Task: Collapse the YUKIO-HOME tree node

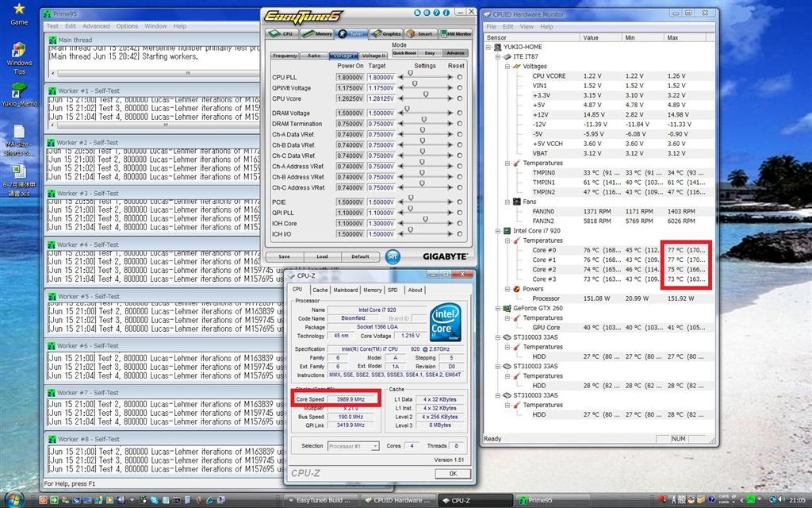Action: (488, 47)
